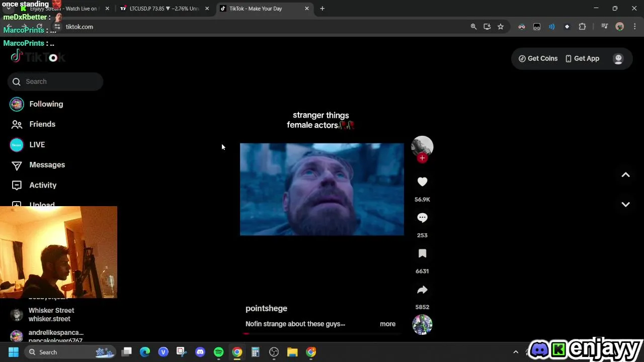Open Spotify from the taskbar
The height and width of the screenshot is (362, 644).
coord(218,352)
